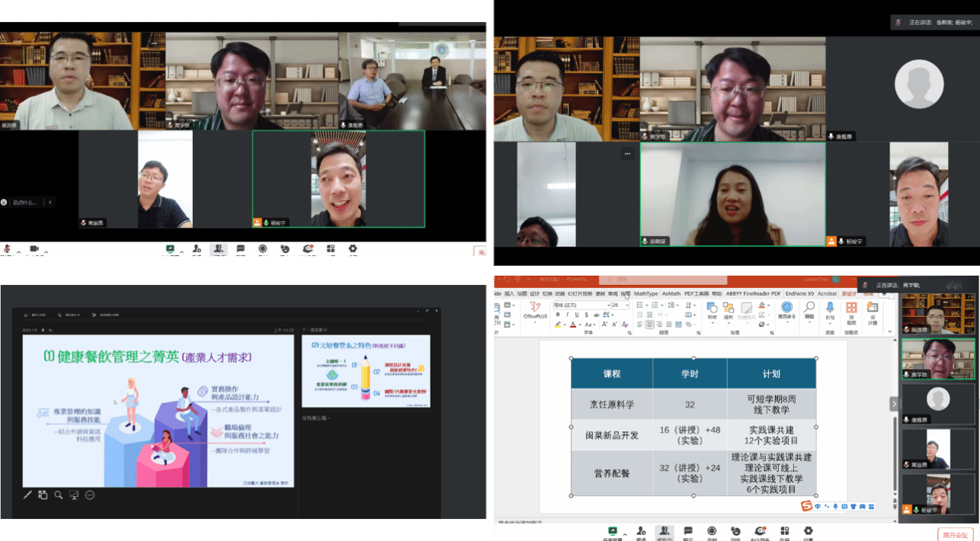
Task: Toggle camera video below the video gallery
Action: 34,249
